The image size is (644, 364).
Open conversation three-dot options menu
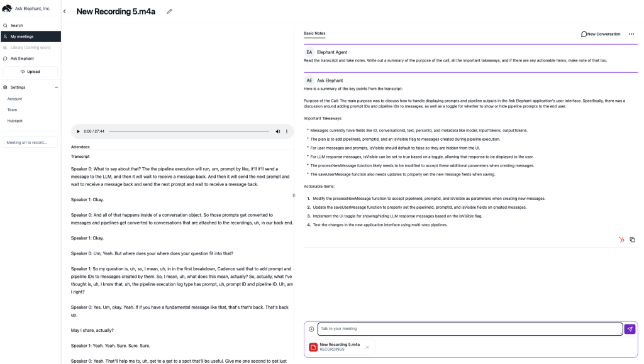[631, 34]
